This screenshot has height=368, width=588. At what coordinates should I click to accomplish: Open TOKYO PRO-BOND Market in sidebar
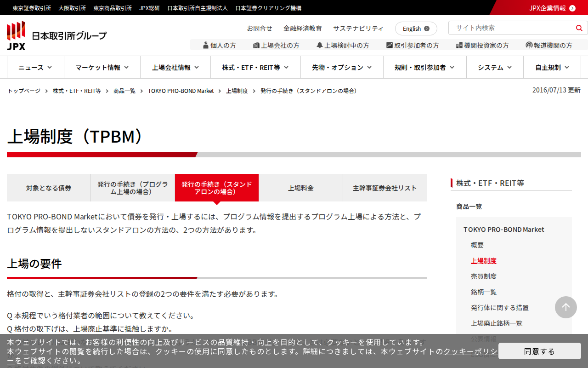tap(503, 230)
